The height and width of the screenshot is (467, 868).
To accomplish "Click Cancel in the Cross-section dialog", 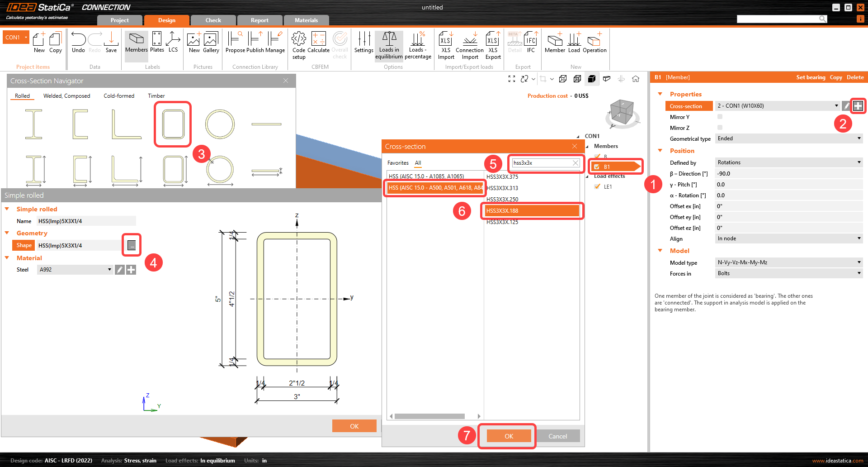I will point(557,436).
